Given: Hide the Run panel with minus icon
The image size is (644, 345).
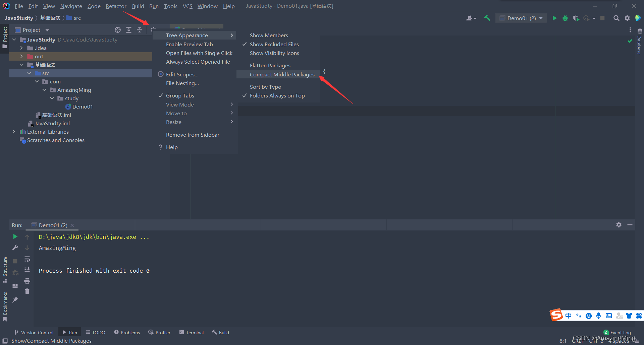Looking at the screenshot, I should 630,225.
